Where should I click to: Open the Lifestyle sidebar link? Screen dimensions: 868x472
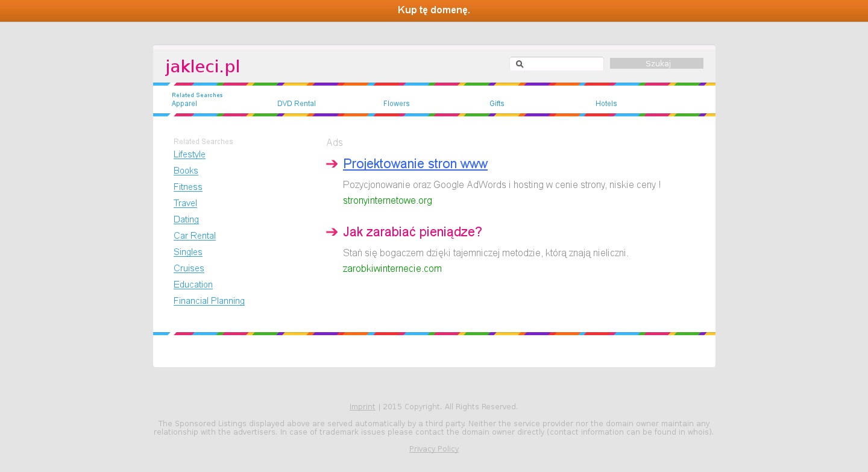(189, 154)
